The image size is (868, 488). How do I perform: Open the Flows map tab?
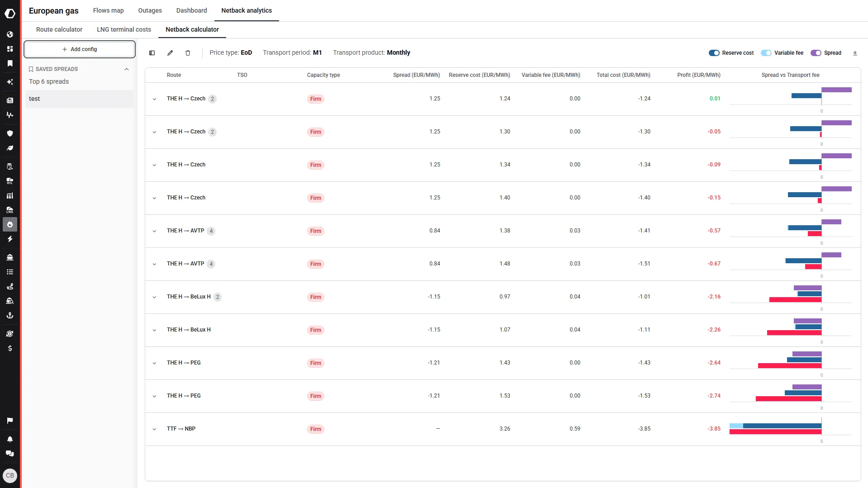point(109,10)
